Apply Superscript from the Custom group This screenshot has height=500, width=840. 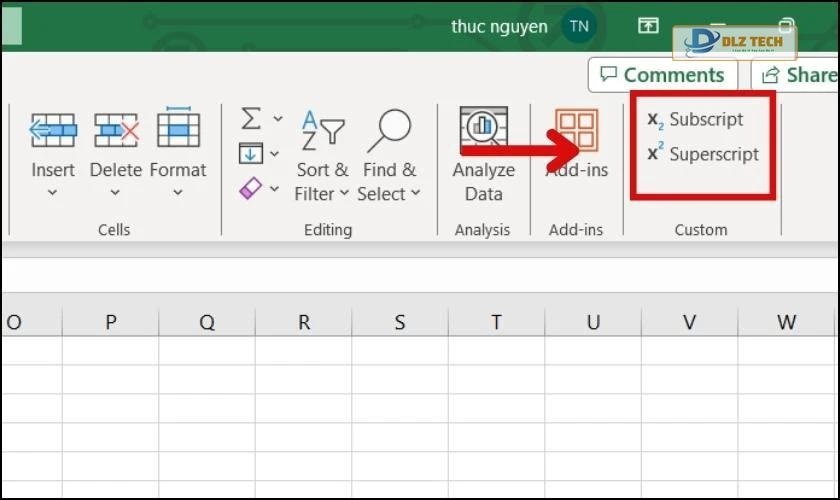tap(703, 154)
